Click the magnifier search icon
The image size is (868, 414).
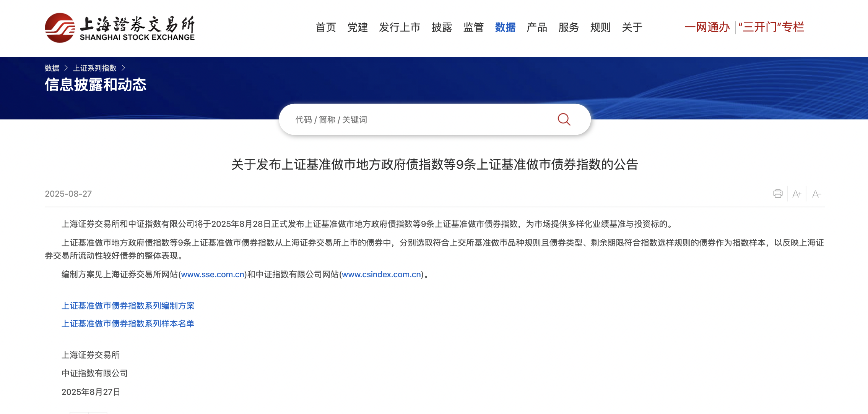[564, 120]
